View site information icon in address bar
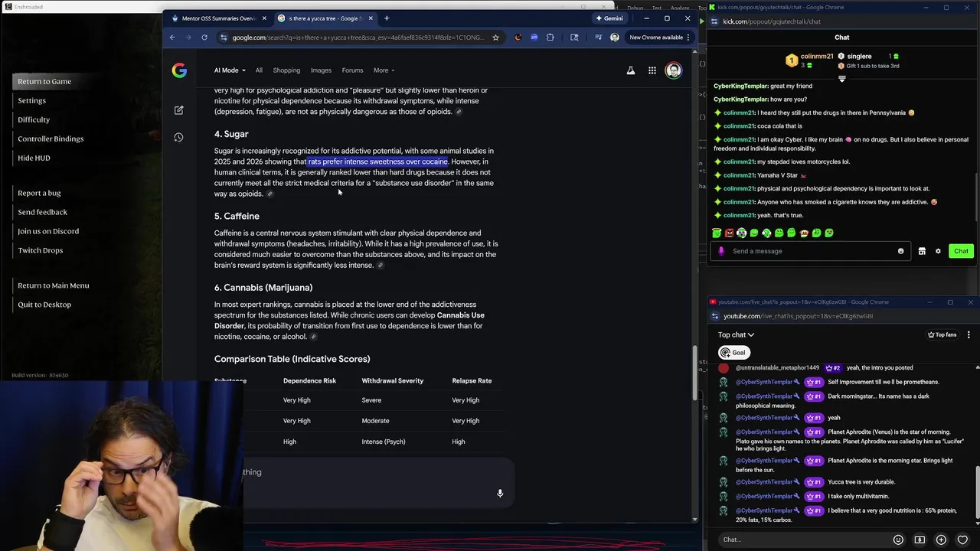Image resolution: width=980 pixels, height=551 pixels. pyautogui.click(x=224, y=37)
